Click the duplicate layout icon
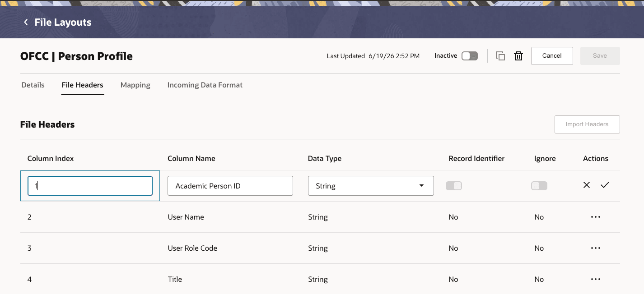This screenshot has width=644, height=294. pos(500,56)
